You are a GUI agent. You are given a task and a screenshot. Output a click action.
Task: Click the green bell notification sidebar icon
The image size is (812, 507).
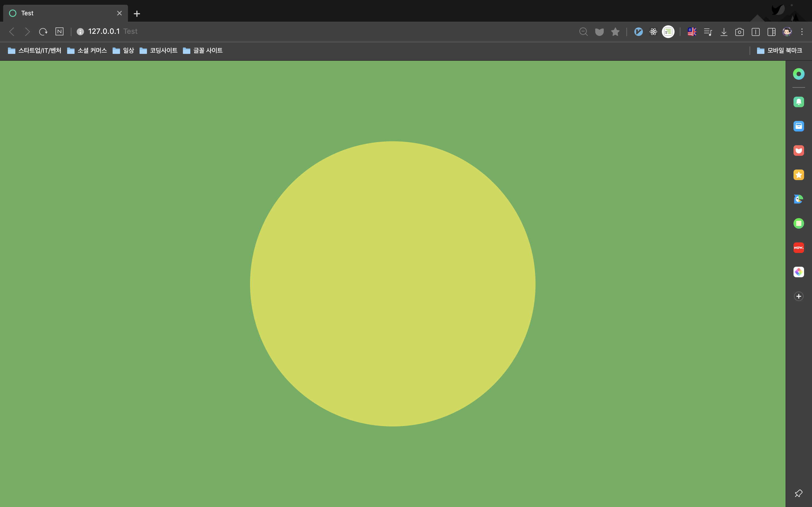pos(799,102)
